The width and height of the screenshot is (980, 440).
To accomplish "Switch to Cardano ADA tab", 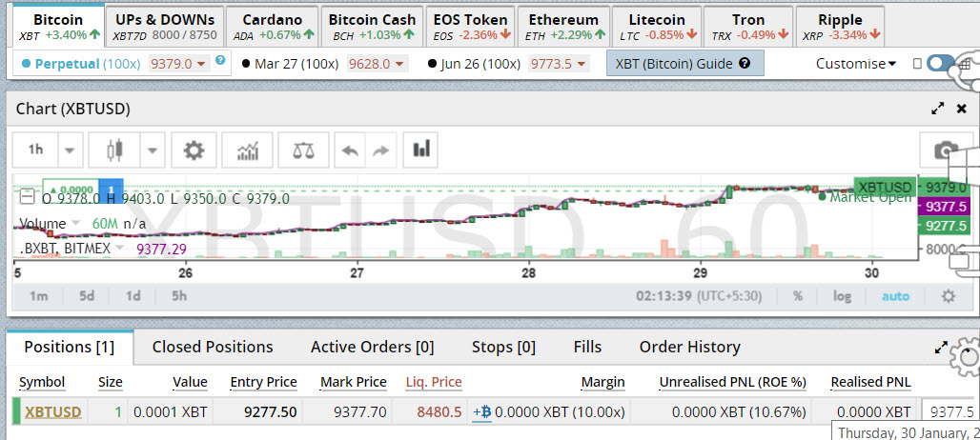I will (273, 27).
